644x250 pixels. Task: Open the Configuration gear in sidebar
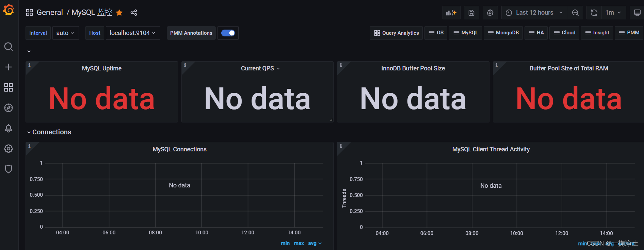click(x=9, y=149)
